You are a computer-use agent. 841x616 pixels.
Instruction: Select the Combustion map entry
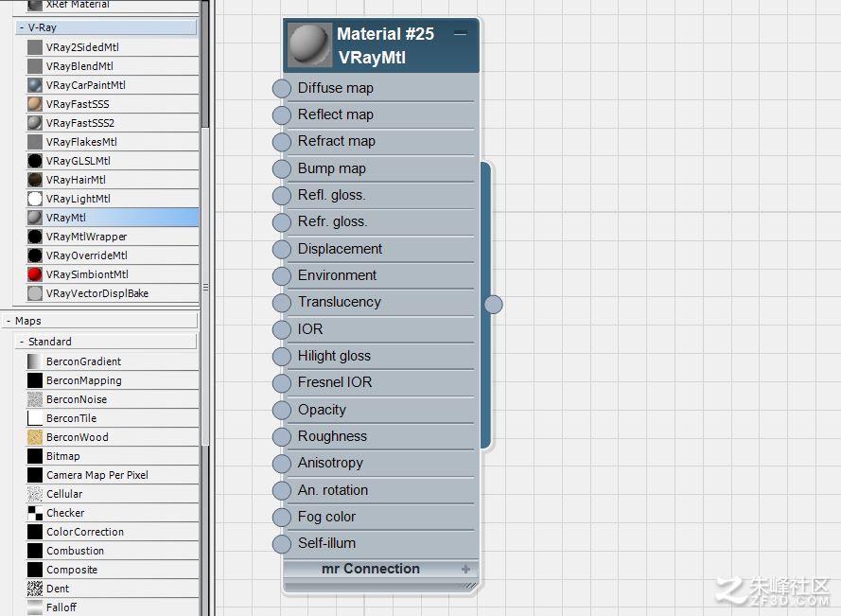(x=113, y=551)
